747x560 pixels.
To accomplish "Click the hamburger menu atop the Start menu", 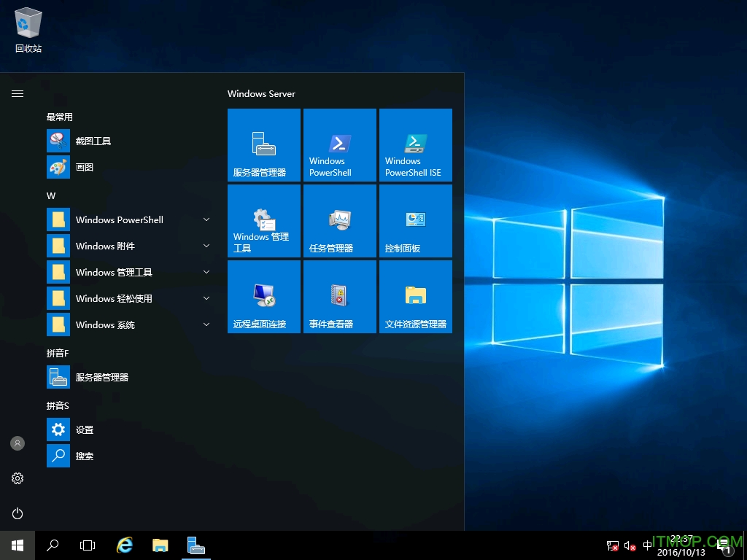I will (17, 93).
